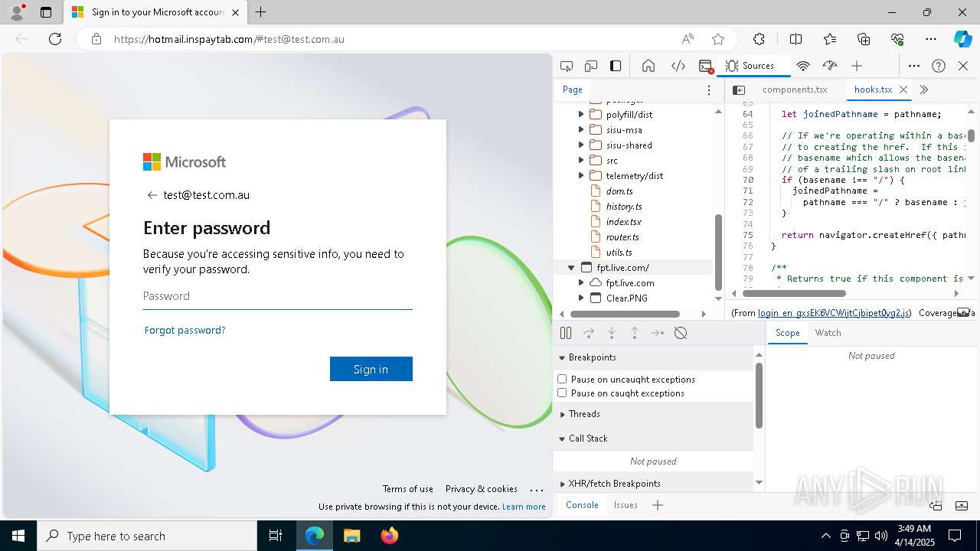
Task: Expand the polyfill/dist folder
Action: 581,115
